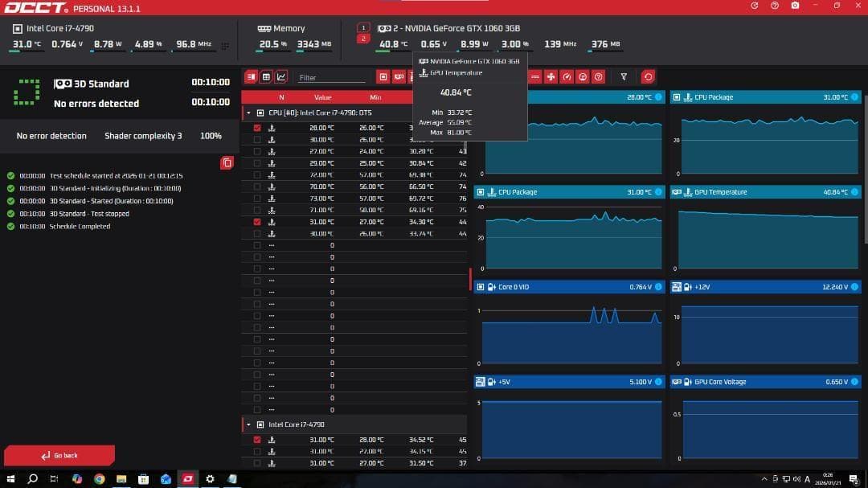Click the reset sensor values icon
Image resolution: width=868 pixels, height=488 pixels.
(x=648, y=77)
